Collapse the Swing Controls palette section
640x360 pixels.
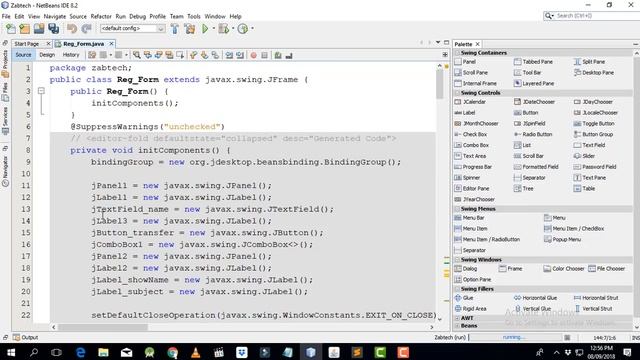(x=457, y=93)
